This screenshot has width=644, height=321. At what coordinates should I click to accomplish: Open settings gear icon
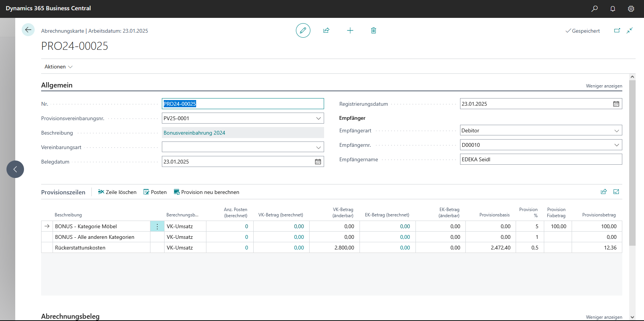631,8
